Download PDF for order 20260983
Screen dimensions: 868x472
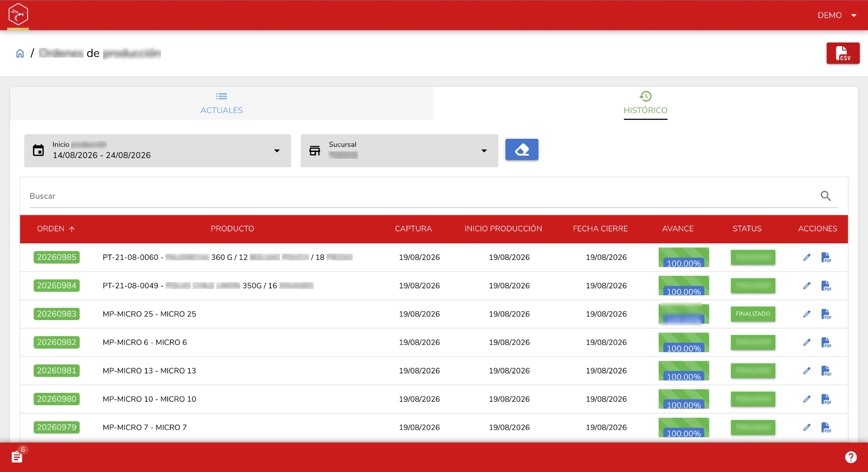826,314
